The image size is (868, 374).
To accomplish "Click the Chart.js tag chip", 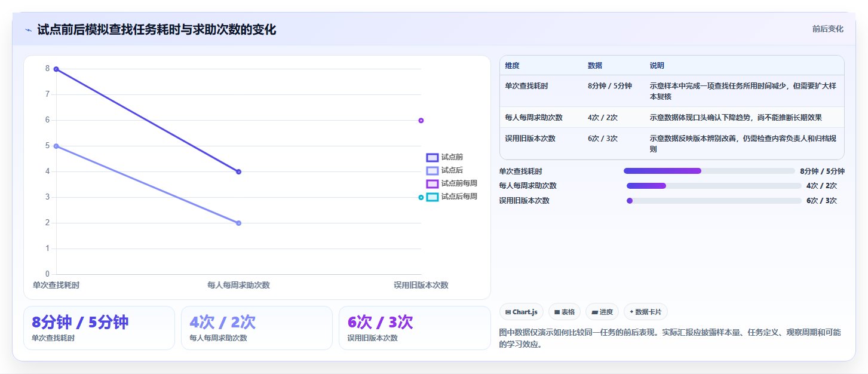I will [x=521, y=312].
